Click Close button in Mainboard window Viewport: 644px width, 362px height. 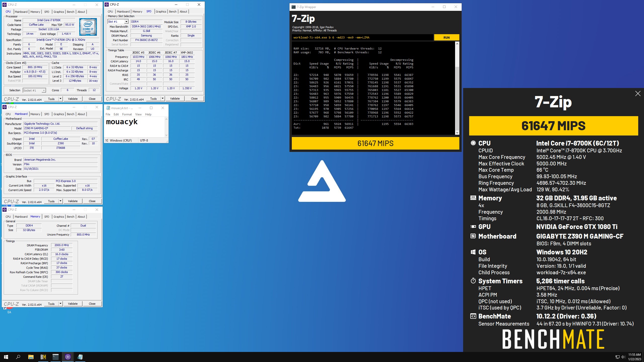tap(92, 201)
